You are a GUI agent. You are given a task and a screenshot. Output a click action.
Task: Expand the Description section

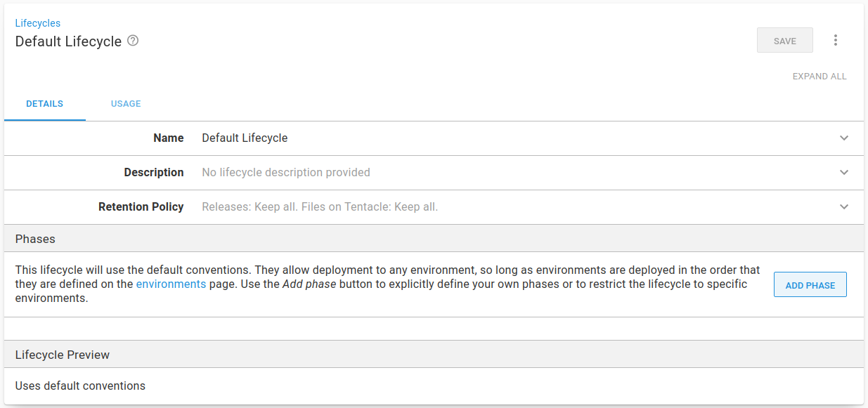843,173
